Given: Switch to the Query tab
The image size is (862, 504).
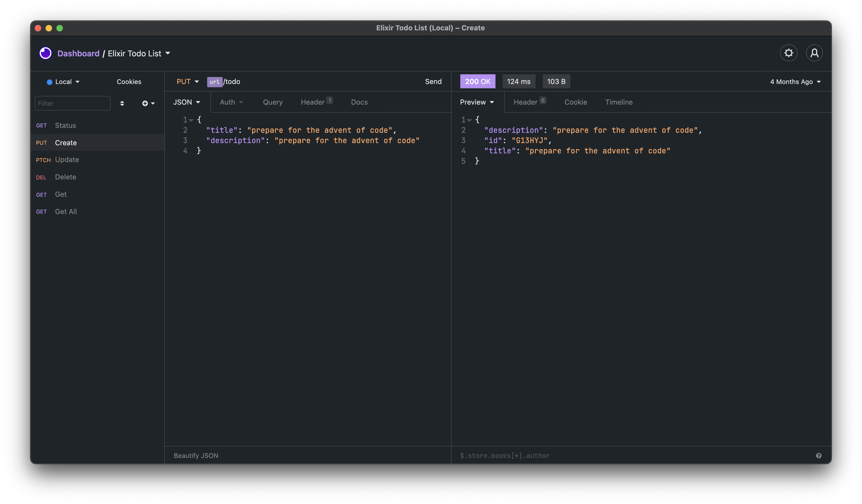Looking at the screenshot, I should [273, 102].
